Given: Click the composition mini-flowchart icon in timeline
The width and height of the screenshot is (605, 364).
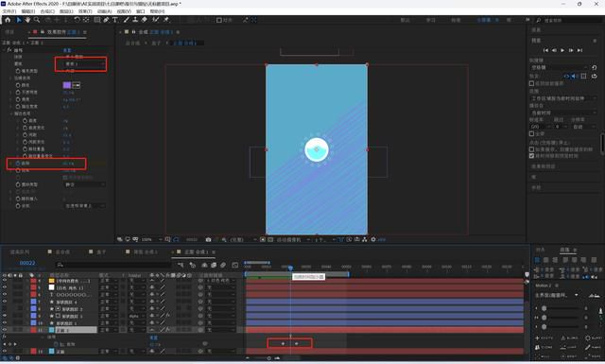Looking at the screenshot, I should click(181, 265).
